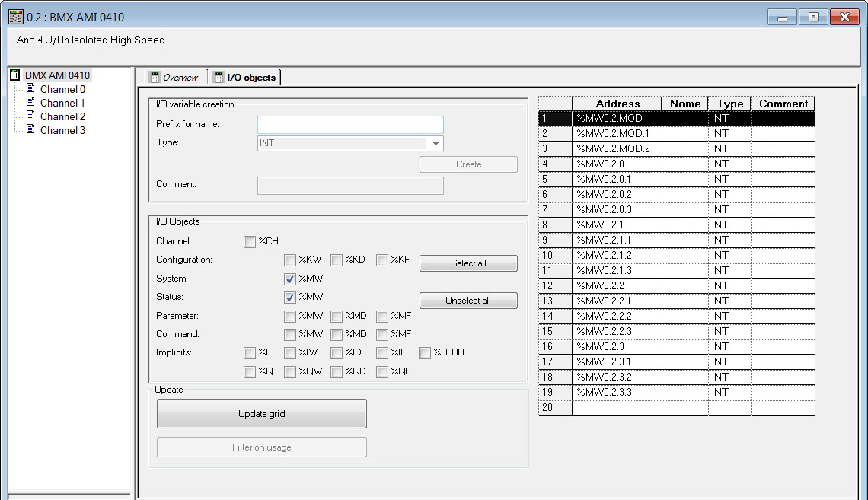Click the window title bar icon
This screenshot has height=500, width=868.
[16, 18]
